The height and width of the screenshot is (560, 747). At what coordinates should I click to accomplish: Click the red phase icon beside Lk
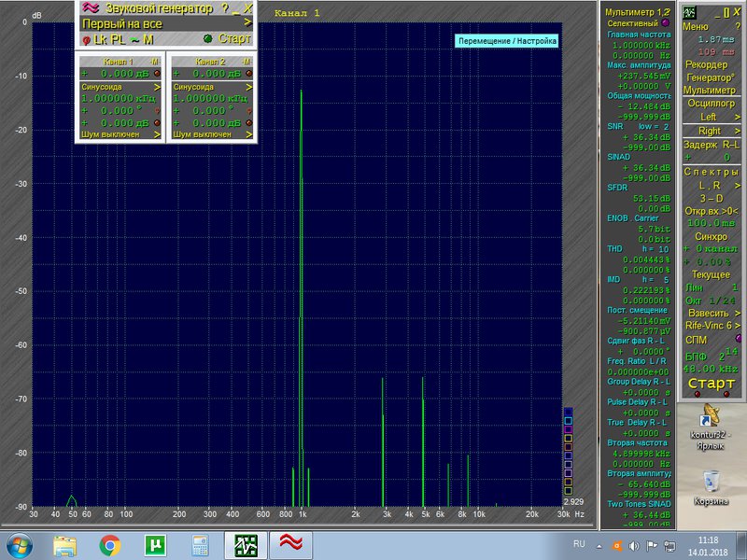[86, 40]
